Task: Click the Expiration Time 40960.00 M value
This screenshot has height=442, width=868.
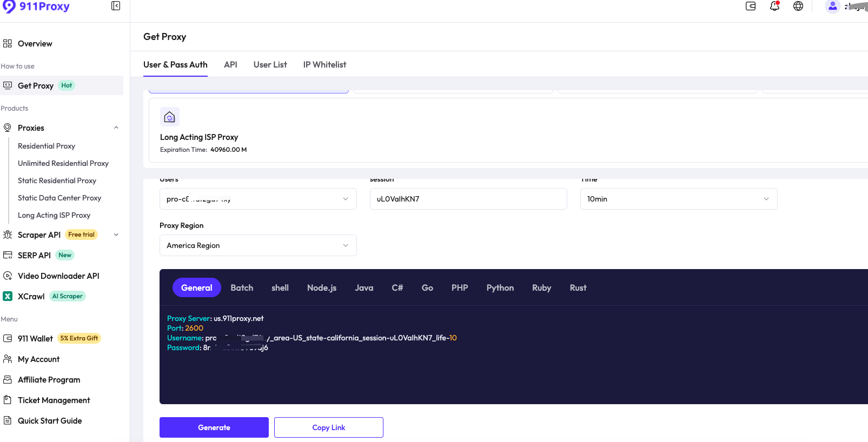Action: point(228,150)
